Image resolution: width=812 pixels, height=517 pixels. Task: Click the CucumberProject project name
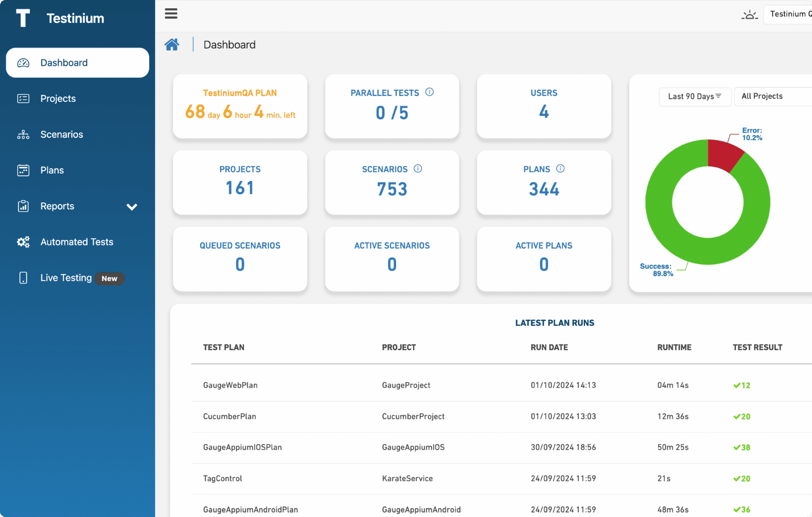[413, 417]
